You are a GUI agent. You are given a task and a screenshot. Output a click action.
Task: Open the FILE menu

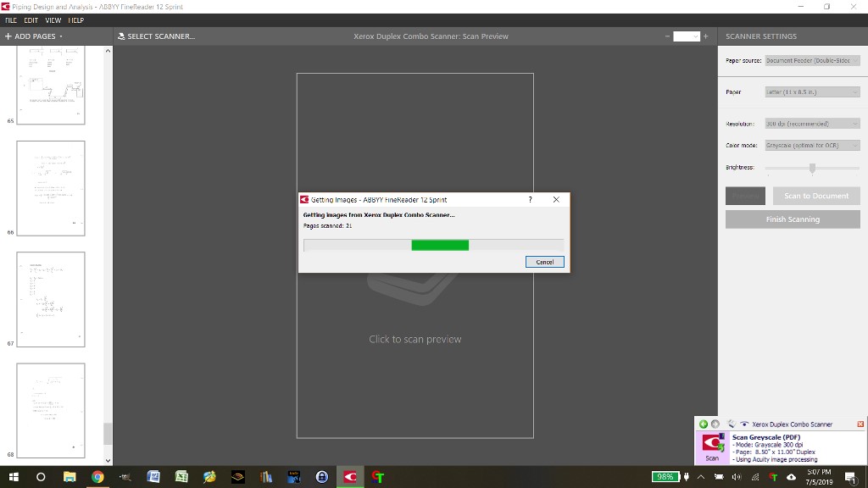point(11,20)
